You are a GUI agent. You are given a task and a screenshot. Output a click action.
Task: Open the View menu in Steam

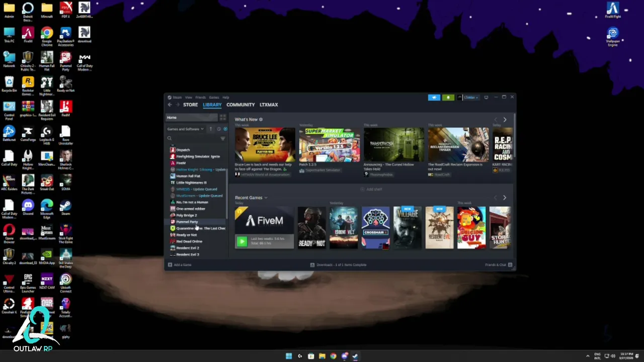(x=188, y=98)
